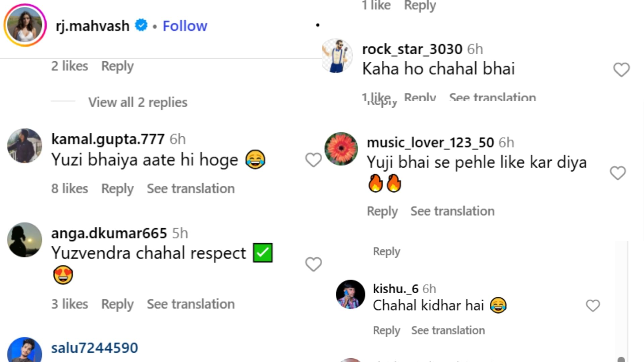Toggle the heart beside anga.dkumar665's comment
The height and width of the screenshot is (362, 644).
tap(313, 264)
